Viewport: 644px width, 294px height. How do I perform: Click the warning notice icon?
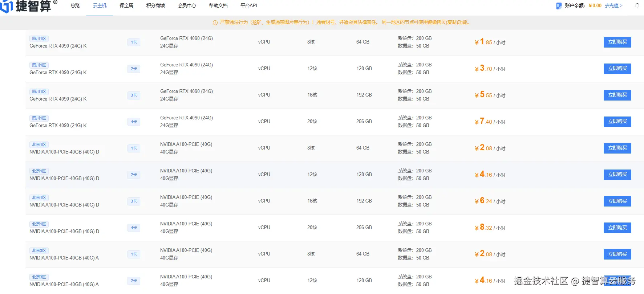[x=215, y=23]
